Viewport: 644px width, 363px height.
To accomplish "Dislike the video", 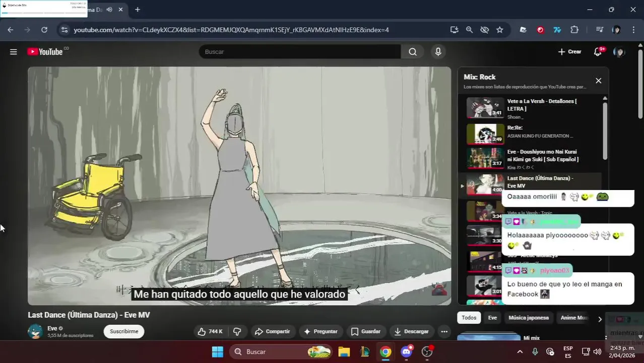I will [237, 331].
